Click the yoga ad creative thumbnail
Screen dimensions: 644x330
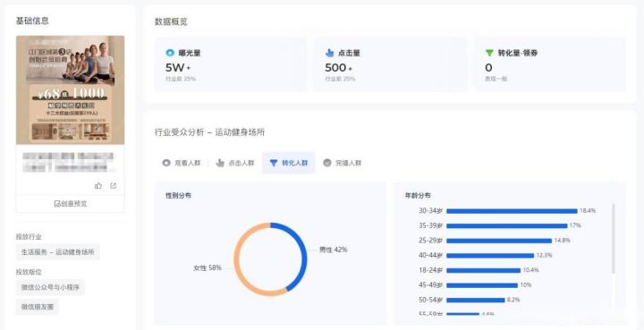pos(71,90)
